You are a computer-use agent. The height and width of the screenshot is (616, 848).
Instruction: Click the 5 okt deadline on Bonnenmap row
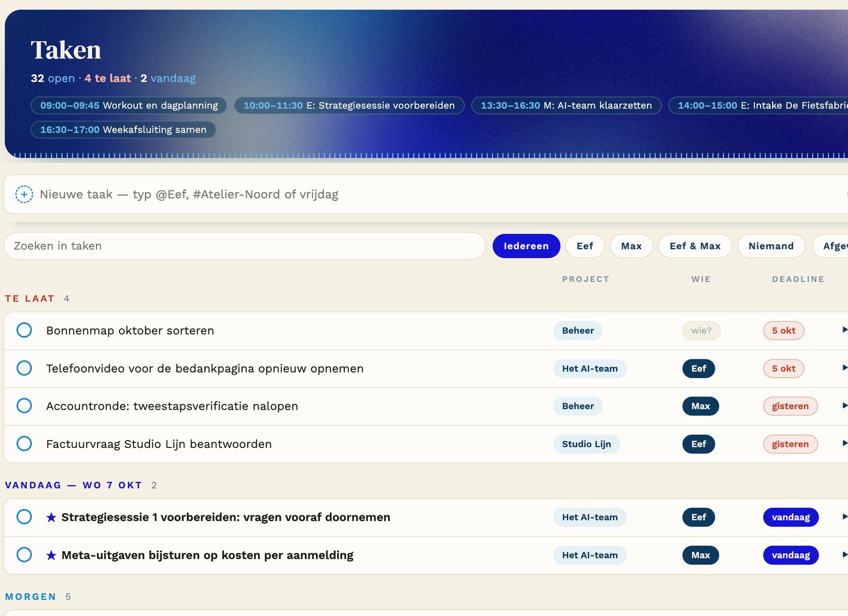click(783, 331)
